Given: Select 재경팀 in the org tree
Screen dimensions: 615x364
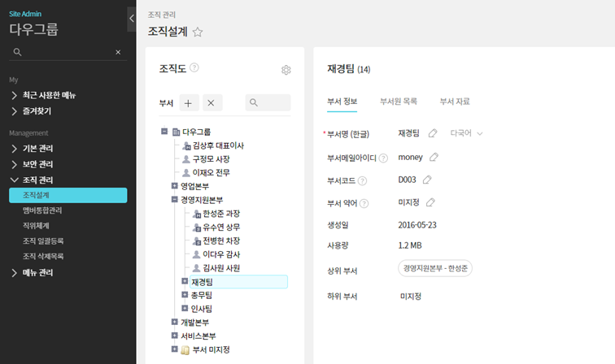Looking at the screenshot, I should point(238,282).
